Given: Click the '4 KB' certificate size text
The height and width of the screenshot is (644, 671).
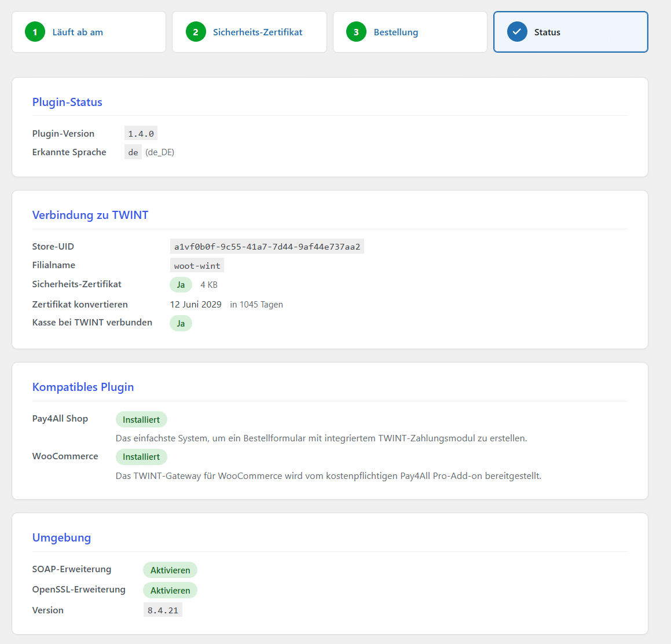Looking at the screenshot, I should tap(209, 285).
